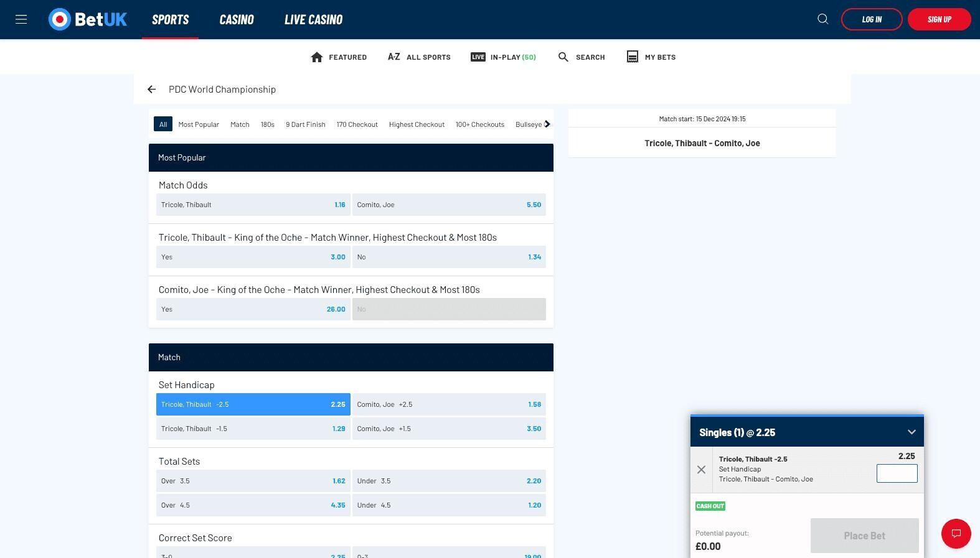Open Live In-Play section
This screenshot has height=558, width=980.
click(x=503, y=57)
